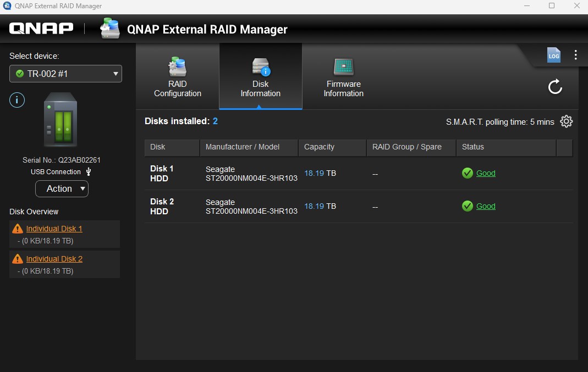Image resolution: width=588 pixels, height=372 pixels.
Task: Click the green check icon for Disk 1
Action: [x=468, y=173]
